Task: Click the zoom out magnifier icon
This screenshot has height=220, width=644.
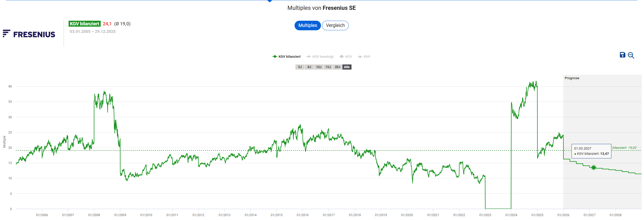Action: pyautogui.click(x=631, y=55)
